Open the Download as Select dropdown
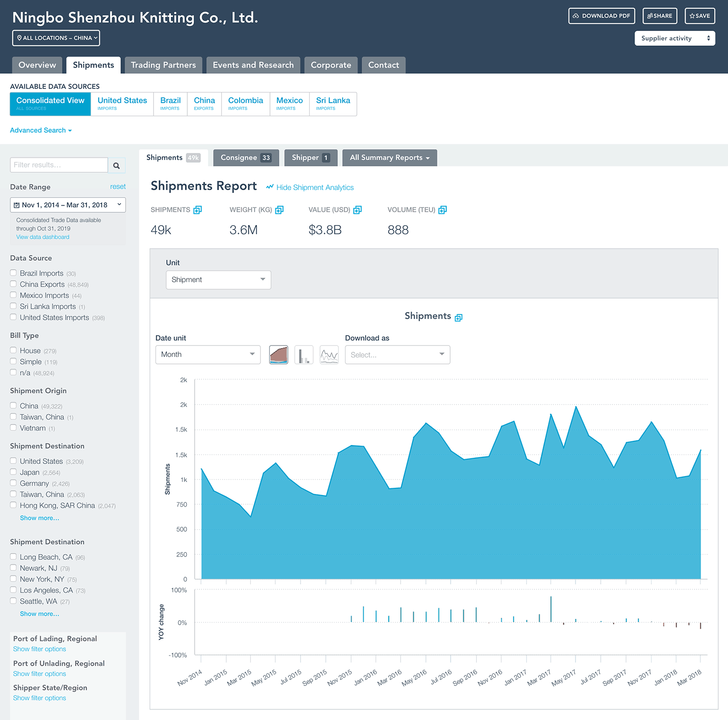Screen dimensions: 728x720 [x=397, y=354]
